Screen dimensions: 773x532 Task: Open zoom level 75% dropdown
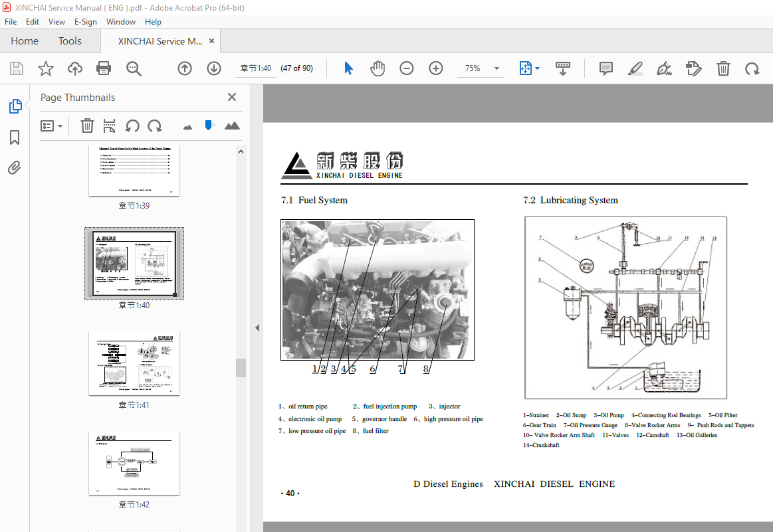[497, 68]
